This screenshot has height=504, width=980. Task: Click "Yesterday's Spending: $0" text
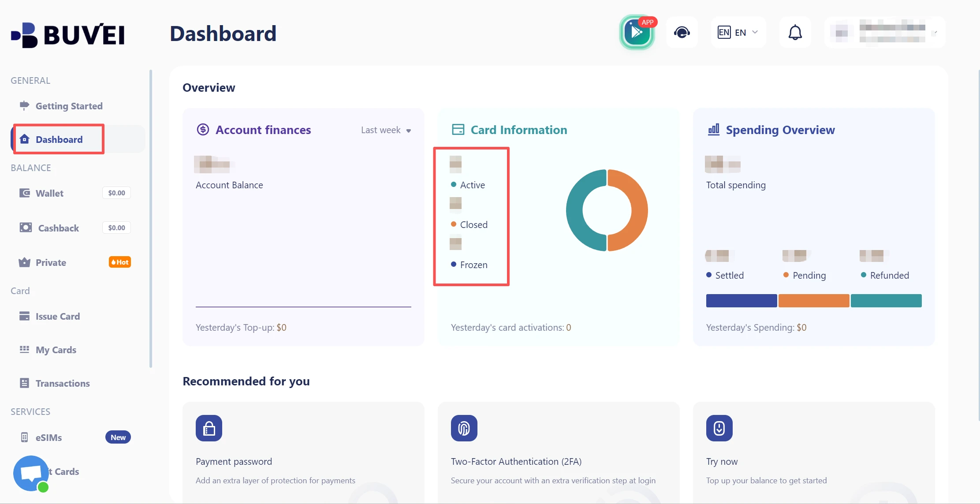pos(756,328)
